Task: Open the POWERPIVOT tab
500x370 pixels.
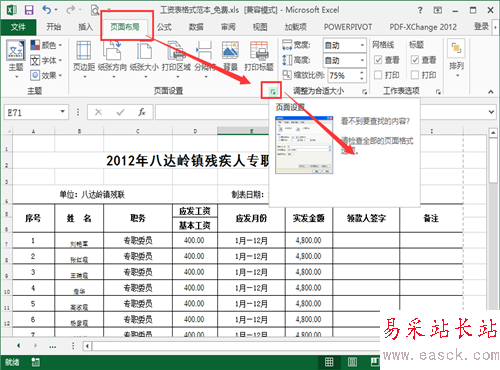Action: [x=348, y=27]
